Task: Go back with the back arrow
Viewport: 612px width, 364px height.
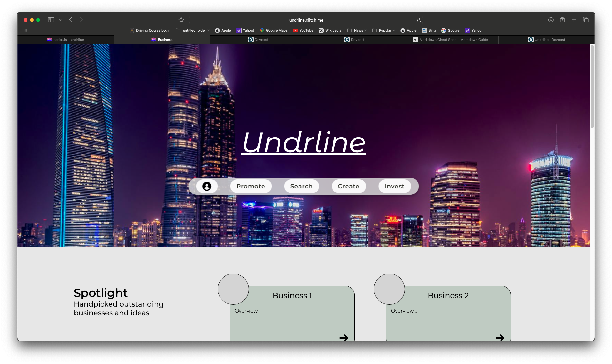Action: pos(71,20)
